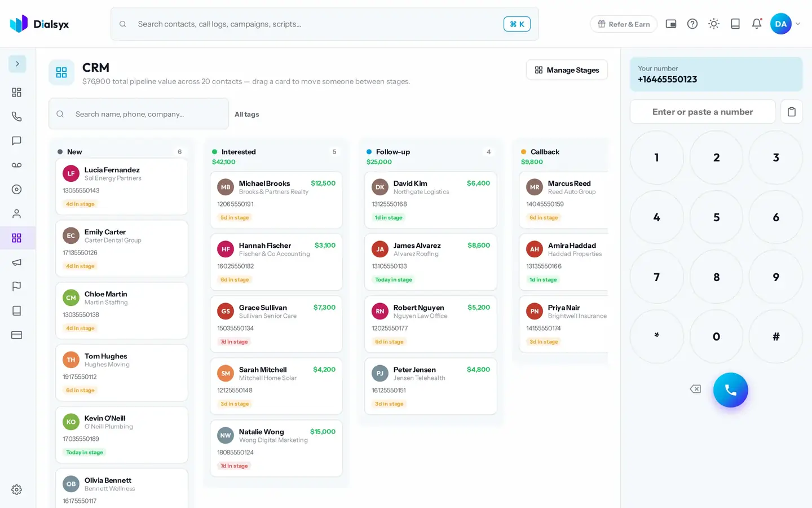Delete last digit with backspace icon
Screen dimensions: 812x508
pos(695,389)
